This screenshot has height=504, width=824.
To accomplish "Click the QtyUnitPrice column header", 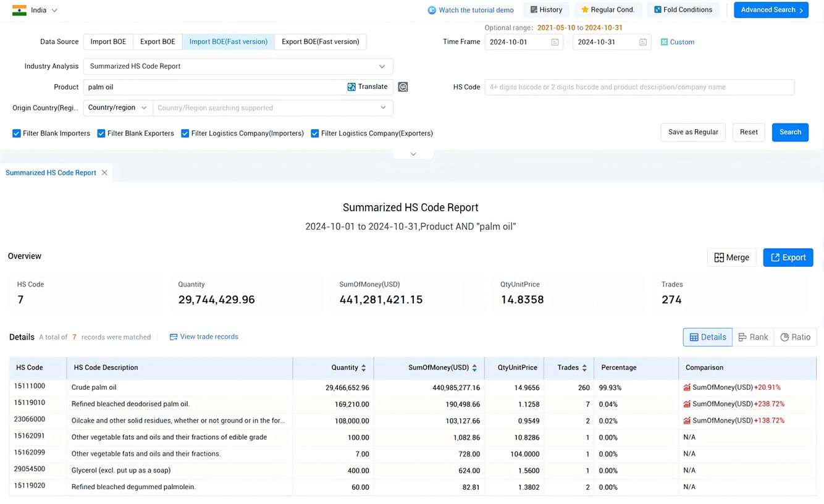I will 517,367.
